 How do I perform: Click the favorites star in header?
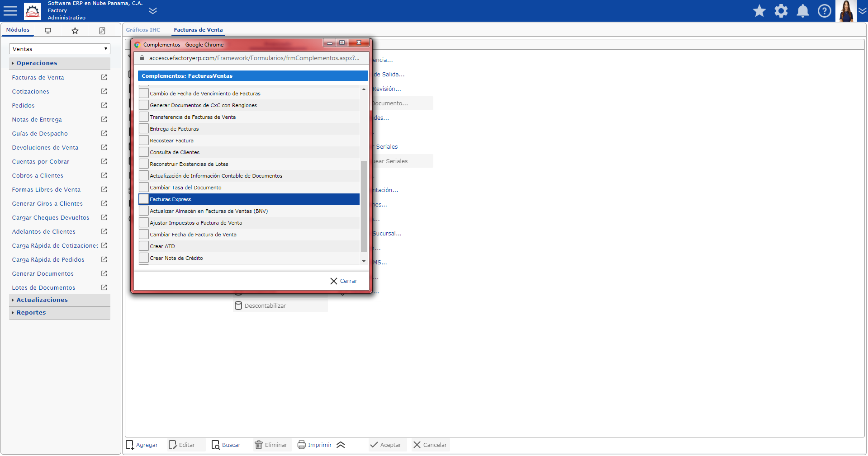pos(759,11)
